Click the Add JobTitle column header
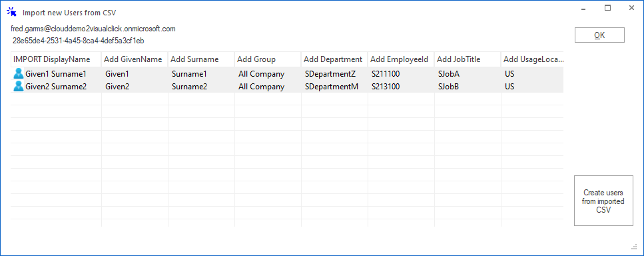The width and height of the screenshot is (644, 256). (468, 59)
